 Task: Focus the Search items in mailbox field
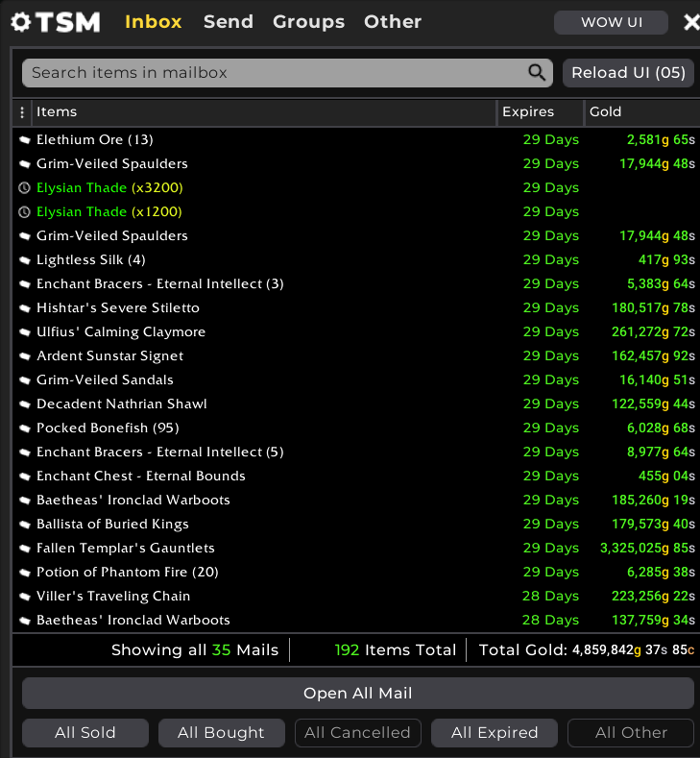click(x=287, y=73)
